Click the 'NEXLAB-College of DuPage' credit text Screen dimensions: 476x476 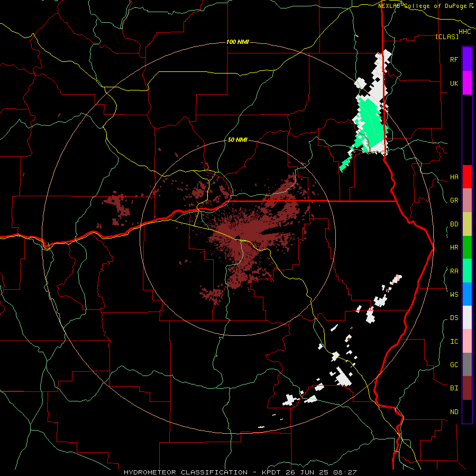click(x=422, y=6)
